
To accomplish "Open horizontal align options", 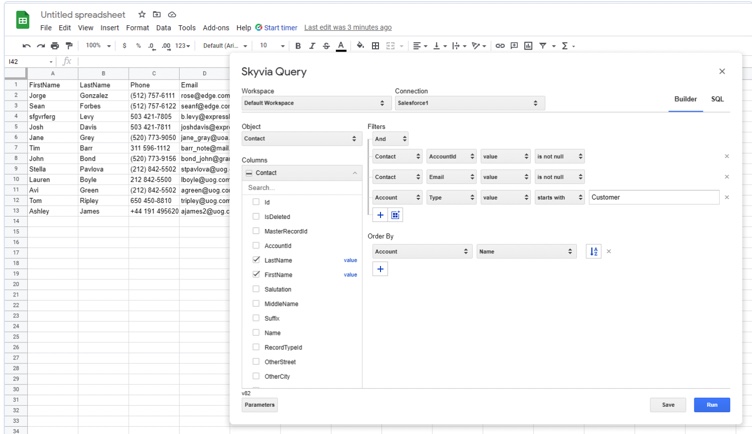I will click(420, 46).
